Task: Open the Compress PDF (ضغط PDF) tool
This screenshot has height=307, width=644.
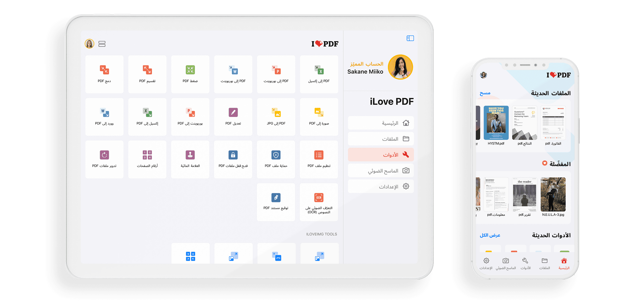Action: pos(190,74)
